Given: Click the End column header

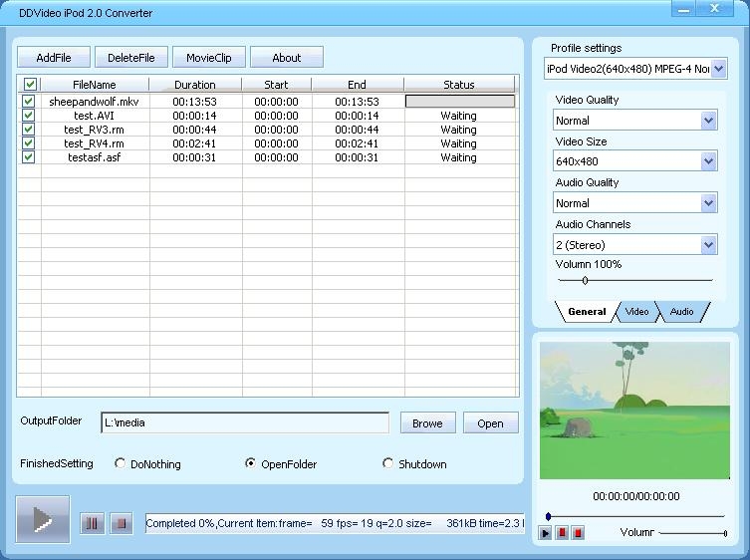Looking at the screenshot, I should point(357,85).
